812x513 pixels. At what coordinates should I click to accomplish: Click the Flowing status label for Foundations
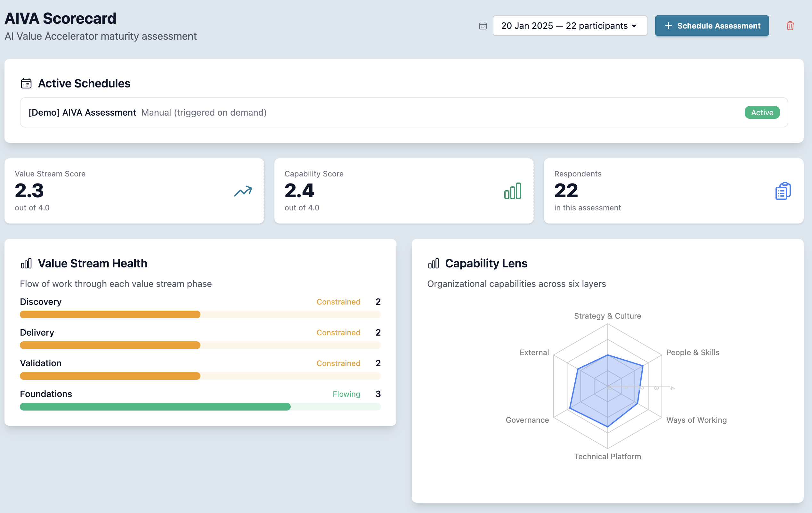(x=346, y=394)
